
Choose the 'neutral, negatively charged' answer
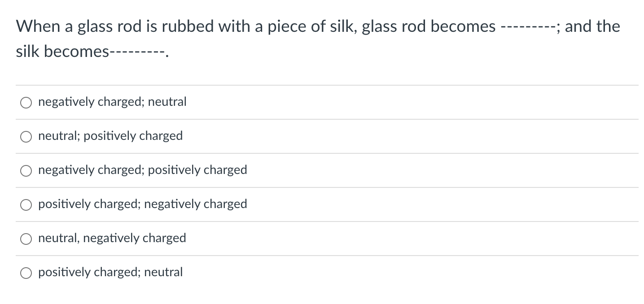click(x=26, y=239)
